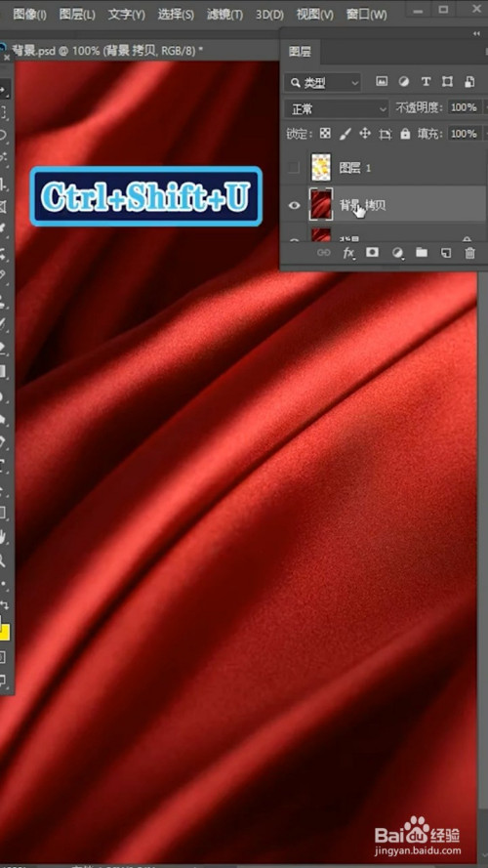Click the yellow foreground color swatch

[x=5, y=631]
